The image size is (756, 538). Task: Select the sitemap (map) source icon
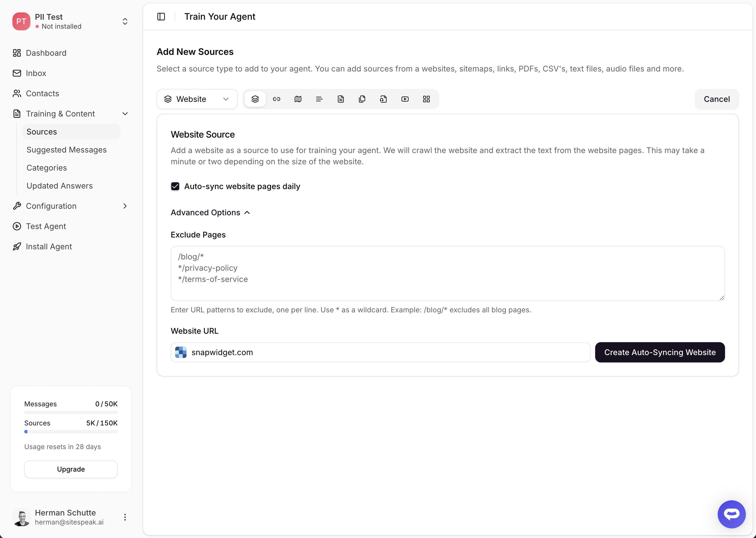pos(298,99)
